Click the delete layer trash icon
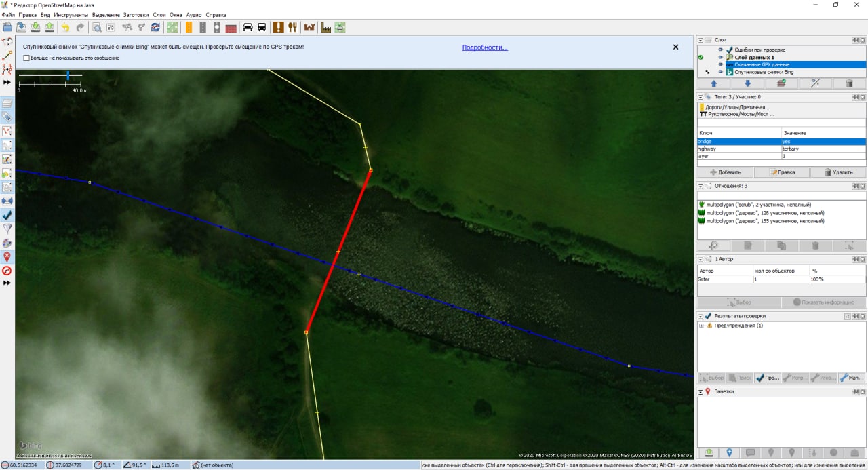 click(x=849, y=83)
